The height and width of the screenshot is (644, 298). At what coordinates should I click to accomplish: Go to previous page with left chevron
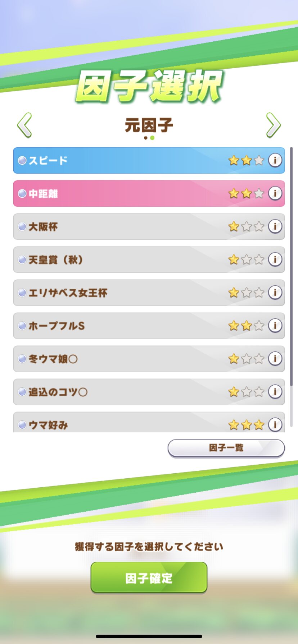(24, 125)
